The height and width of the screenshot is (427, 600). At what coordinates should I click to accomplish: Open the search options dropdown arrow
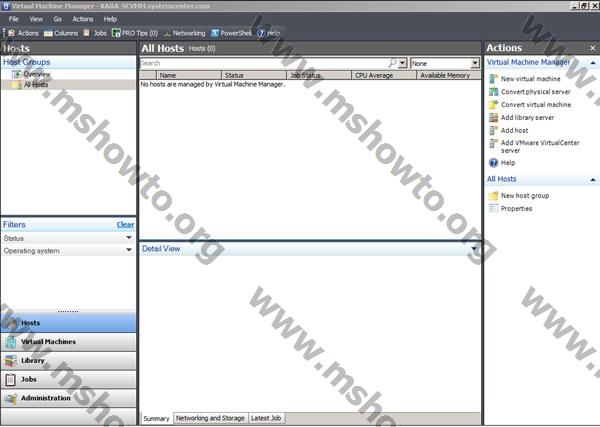(402, 63)
